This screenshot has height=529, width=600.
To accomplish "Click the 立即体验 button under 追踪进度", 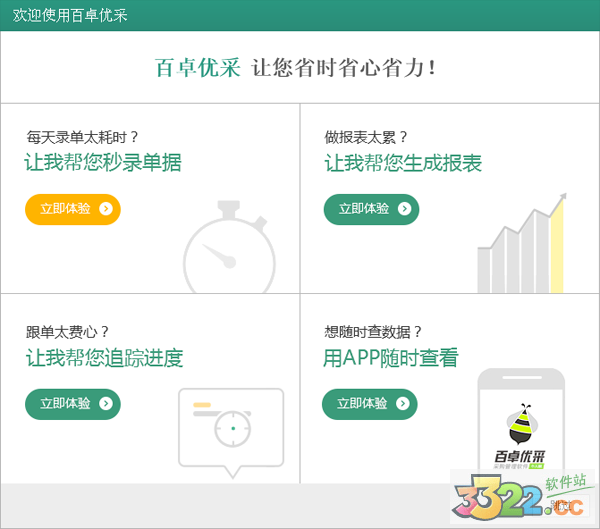I will pyautogui.click(x=73, y=404).
